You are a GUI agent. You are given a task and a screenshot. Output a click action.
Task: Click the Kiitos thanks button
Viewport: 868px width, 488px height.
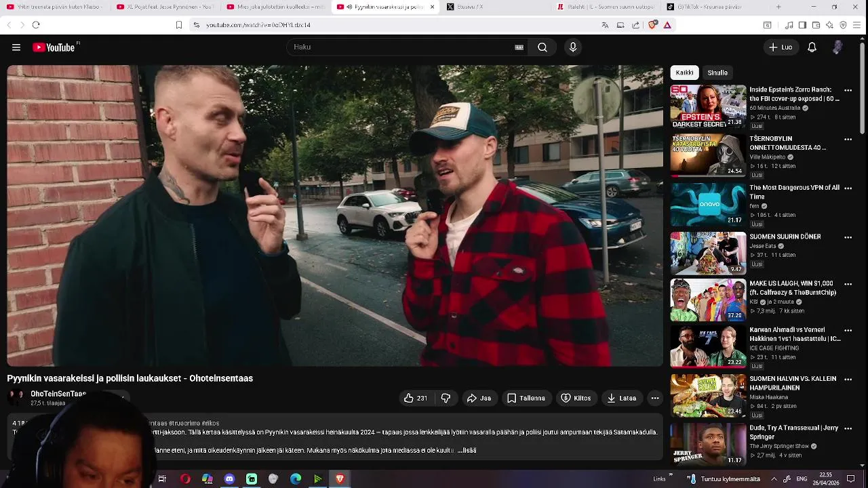click(576, 399)
